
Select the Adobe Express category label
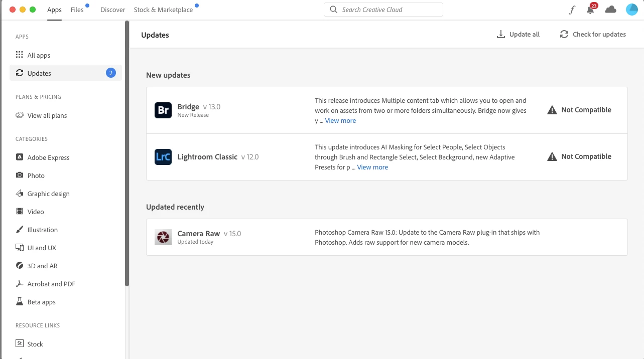pos(49,157)
